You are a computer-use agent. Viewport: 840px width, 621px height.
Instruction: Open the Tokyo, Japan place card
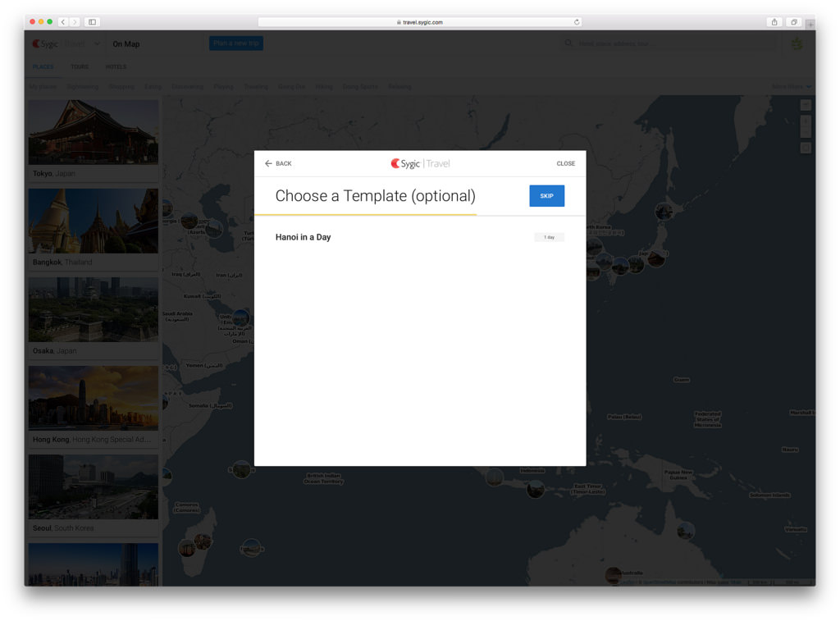click(94, 140)
